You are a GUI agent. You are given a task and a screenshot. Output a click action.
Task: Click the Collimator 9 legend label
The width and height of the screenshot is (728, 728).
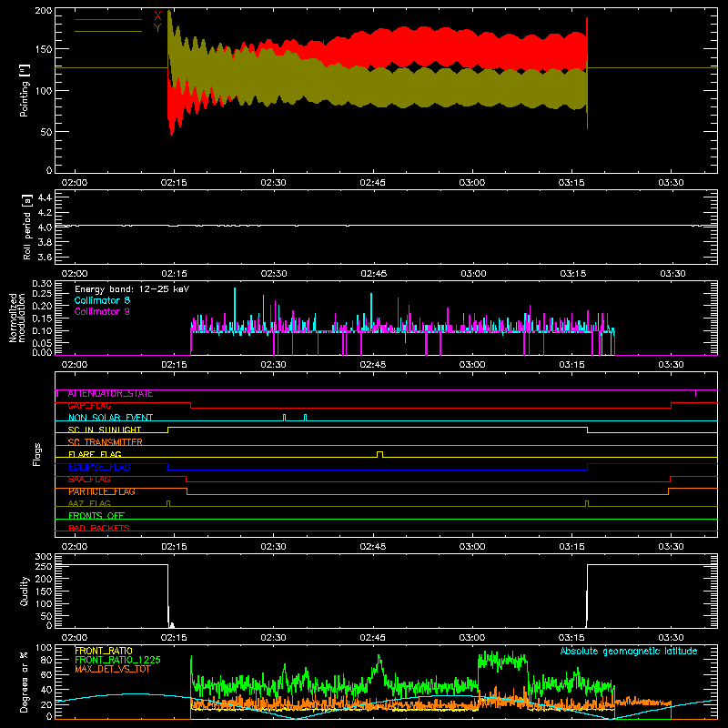[x=102, y=311]
